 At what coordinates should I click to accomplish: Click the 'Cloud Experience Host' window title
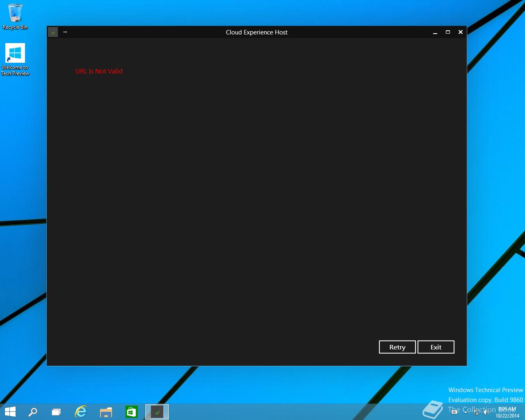click(x=257, y=32)
